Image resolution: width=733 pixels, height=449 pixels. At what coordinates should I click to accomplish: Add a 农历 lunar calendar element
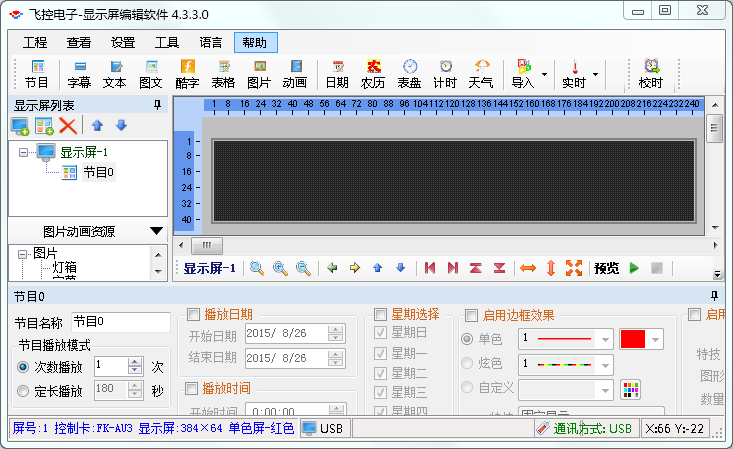(x=373, y=73)
